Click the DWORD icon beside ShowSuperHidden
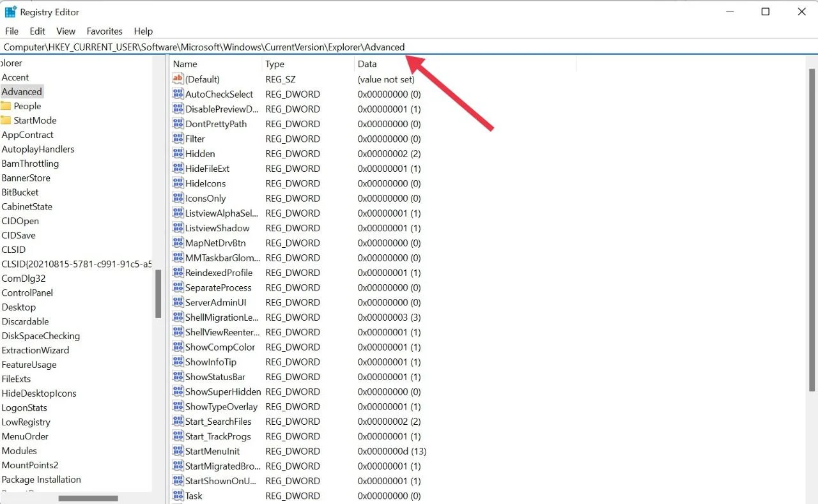818x504 pixels. (x=178, y=392)
